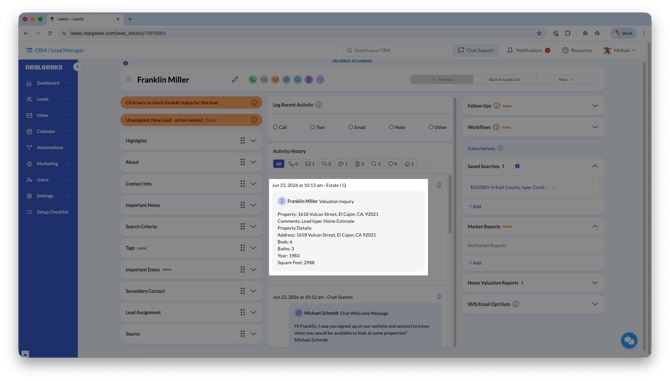This screenshot has width=670, height=382.
Task: Filter activity history by phone calls
Action: 293,164
